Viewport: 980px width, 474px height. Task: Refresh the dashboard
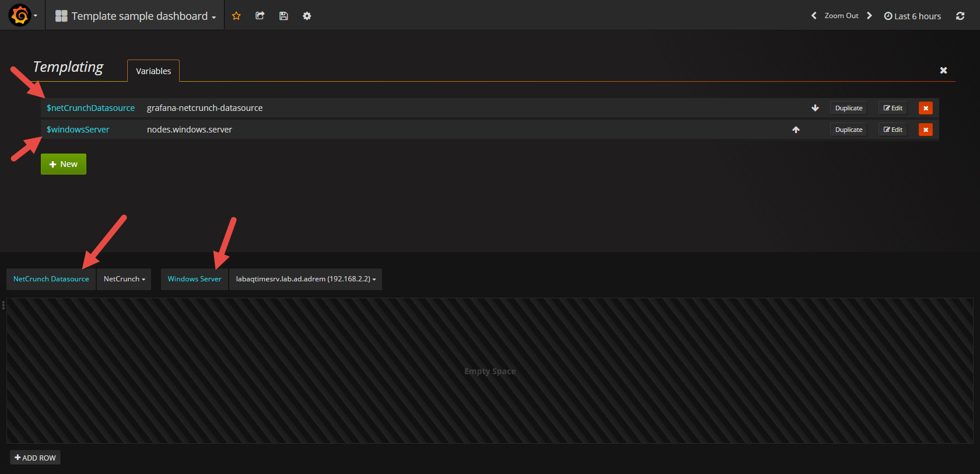(x=960, y=16)
